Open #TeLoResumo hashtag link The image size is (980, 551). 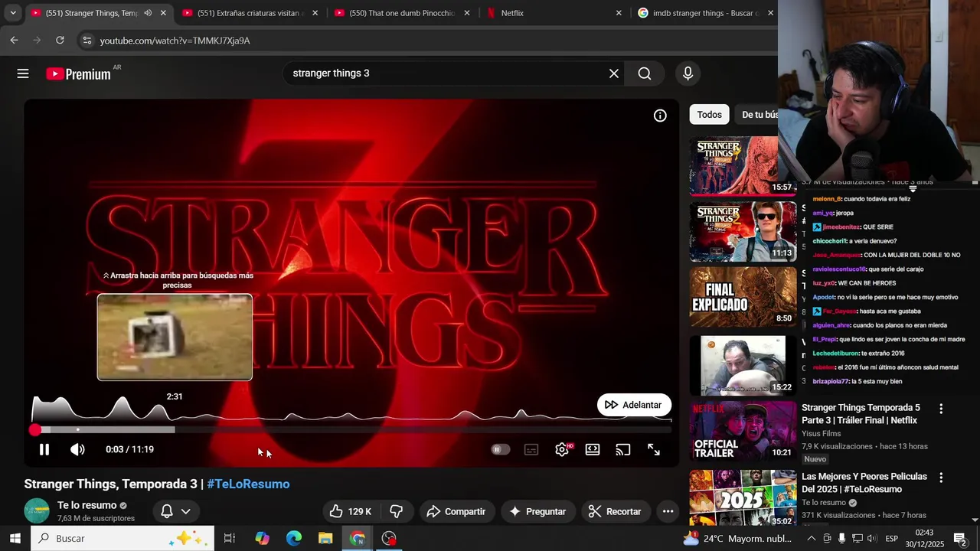tap(248, 484)
